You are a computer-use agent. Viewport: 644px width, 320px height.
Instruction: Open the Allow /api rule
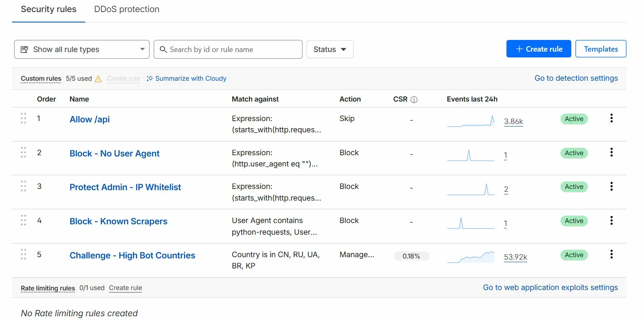[90, 119]
